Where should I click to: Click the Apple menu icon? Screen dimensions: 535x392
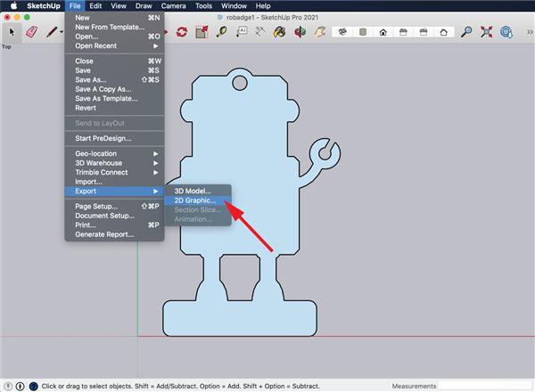13,6
